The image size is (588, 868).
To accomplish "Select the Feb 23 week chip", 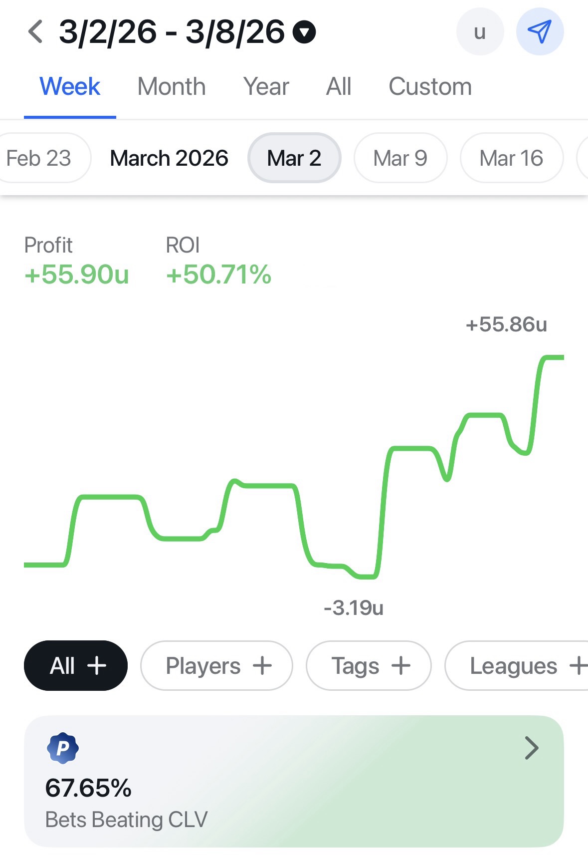I will 40,158.
